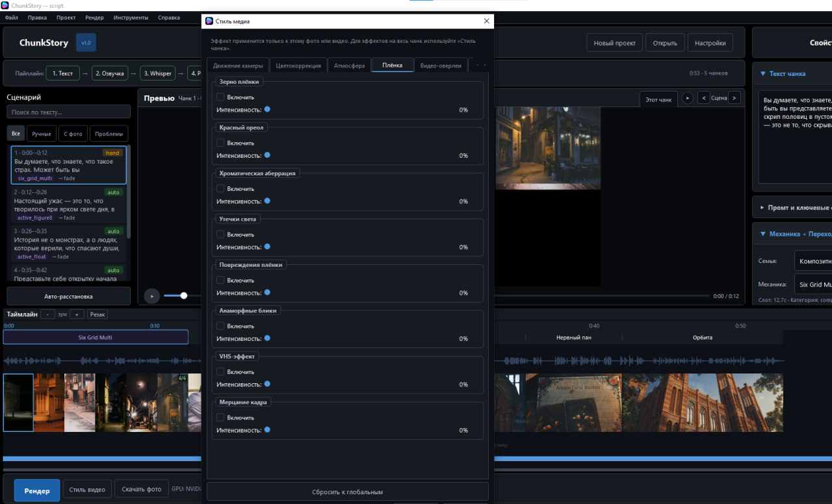Viewport: 832px width, 504px height.
Task: Switch to Цветокоррекция tab
Action: tap(298, 66)
